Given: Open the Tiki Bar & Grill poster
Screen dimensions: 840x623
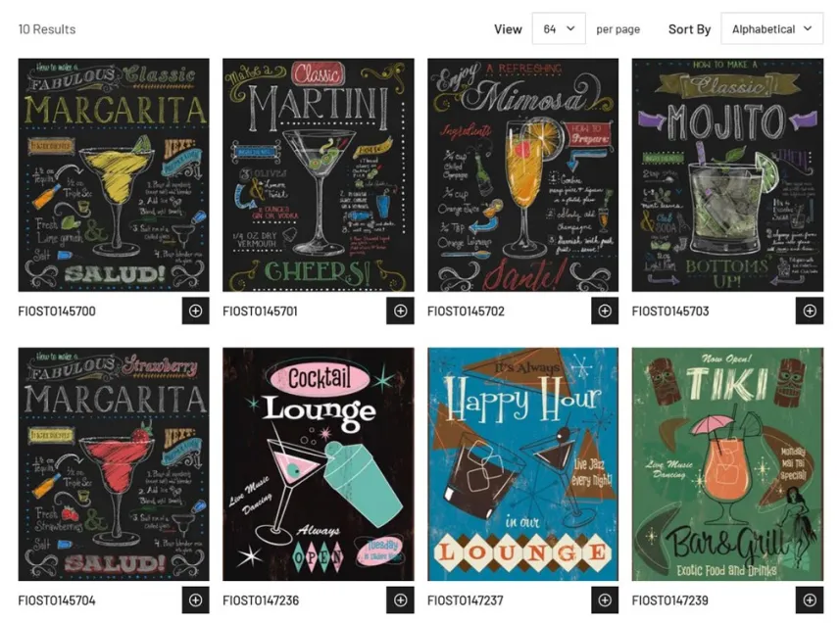Looking at the screenshot, I should pyautogui.click(x=727, y=464).
